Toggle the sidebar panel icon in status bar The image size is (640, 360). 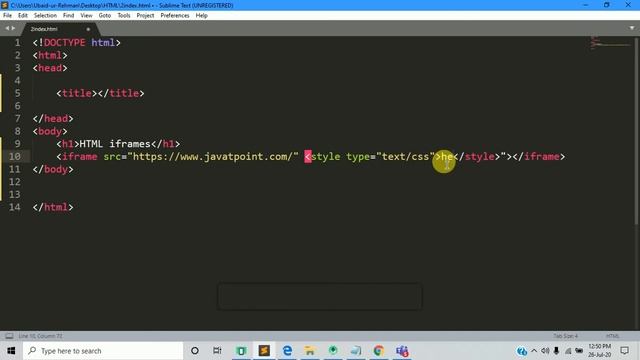(x=9, y=336)
